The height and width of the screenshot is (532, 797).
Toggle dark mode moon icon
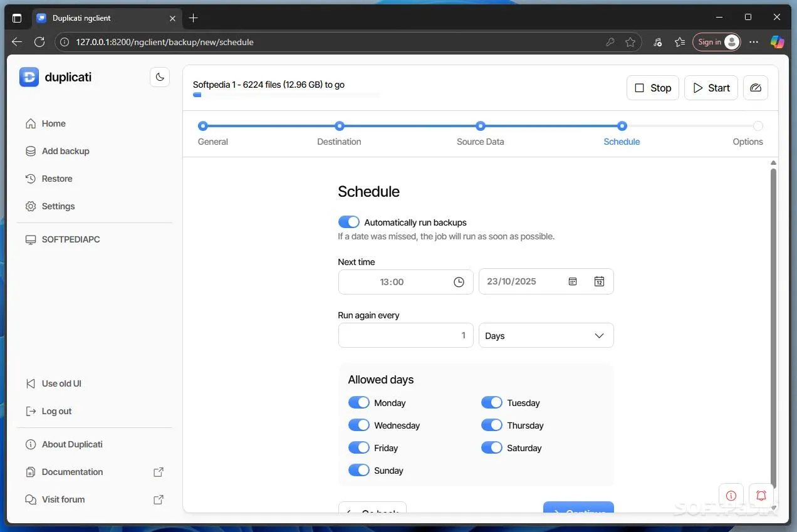click(160, 77)
